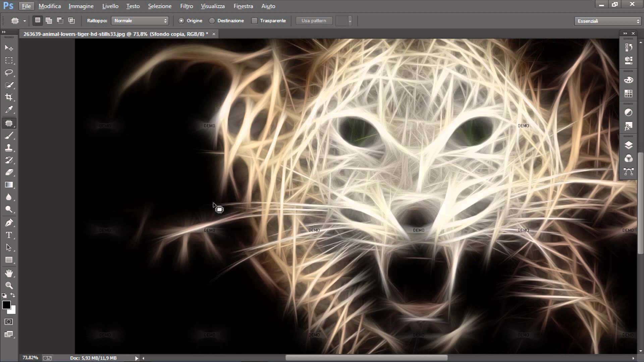Open the pattern picker dropdown arrow

click(x=350, y=20)
